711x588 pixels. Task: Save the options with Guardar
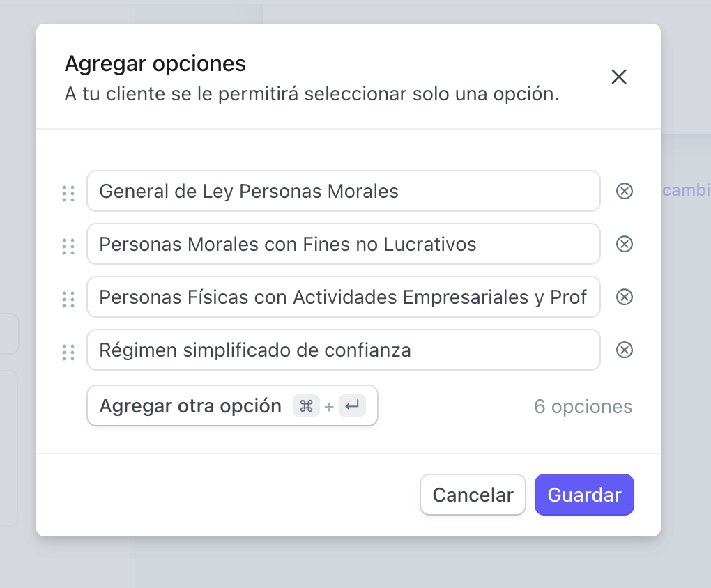point(585,495)
